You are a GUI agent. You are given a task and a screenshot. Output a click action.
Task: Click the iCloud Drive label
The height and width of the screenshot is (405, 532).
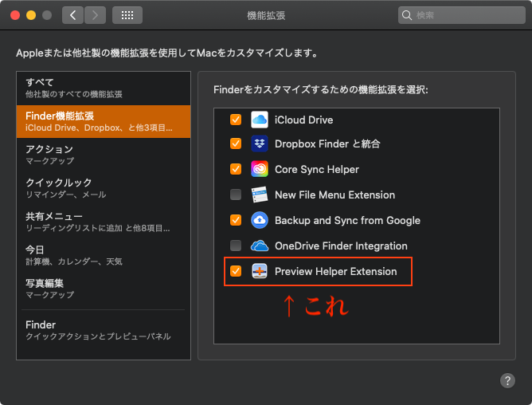point(303,120)
